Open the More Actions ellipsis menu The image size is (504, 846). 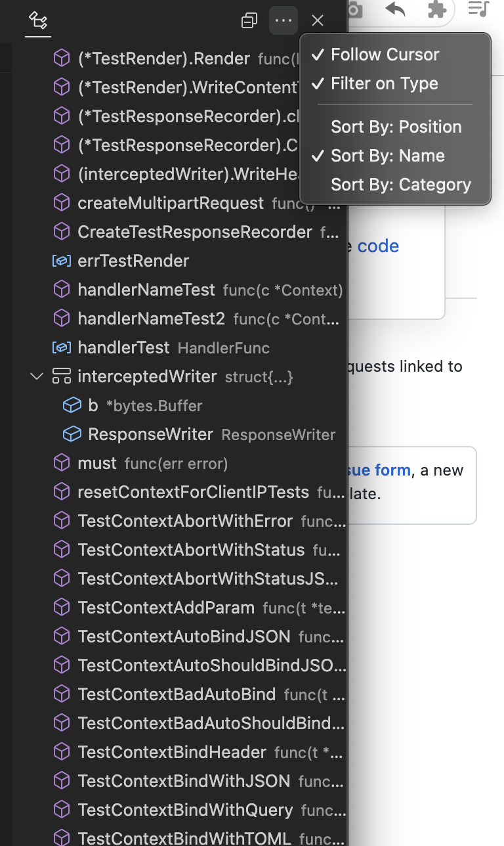point(283,20)
